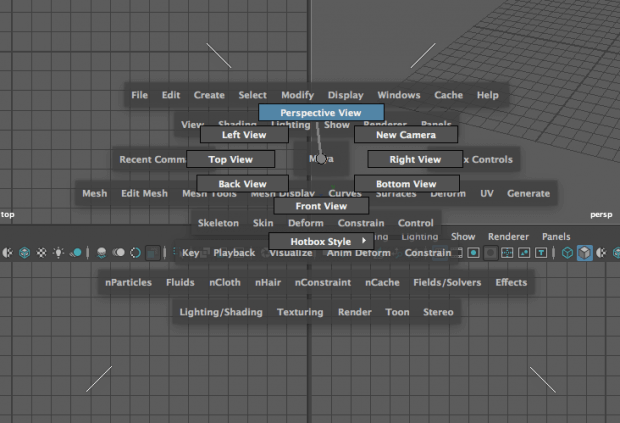The image size is (620, 423).
Task: Open the Fluids hotbox menu
Action: 180,282
